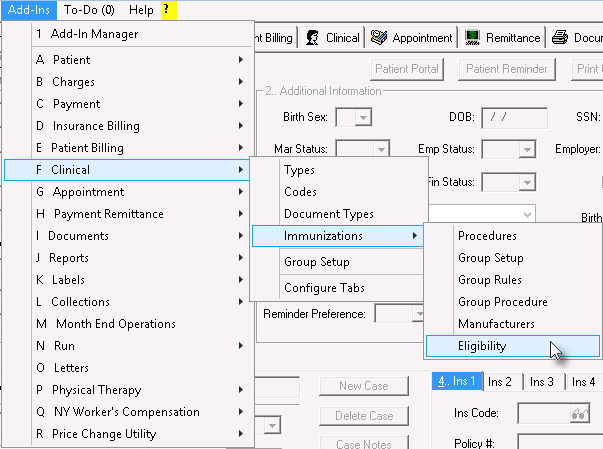This screenshot has height=449, width=603.
Task: Click the Patient Reminder button
Action: tap(506, 69)
